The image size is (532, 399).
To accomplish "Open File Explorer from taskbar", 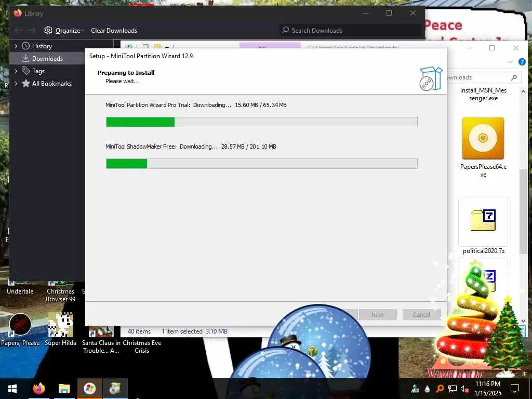I will point(64,389).
